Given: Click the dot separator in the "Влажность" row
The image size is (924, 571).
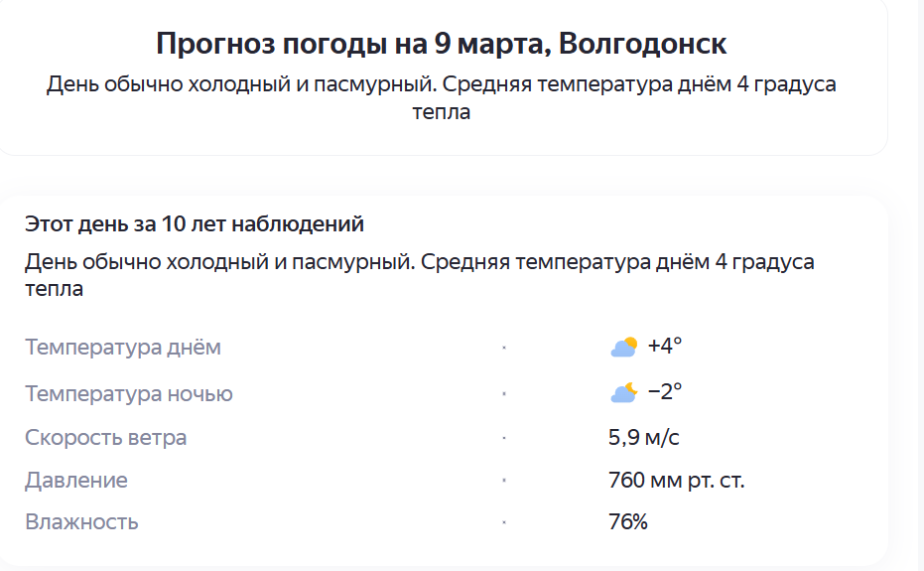Looking at the screenshot, I should (504, 522).
